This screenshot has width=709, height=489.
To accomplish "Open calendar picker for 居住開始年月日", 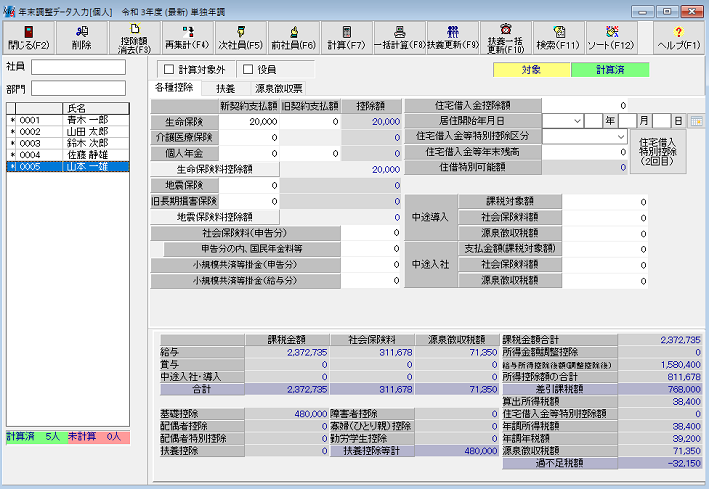I will point(697,120).
